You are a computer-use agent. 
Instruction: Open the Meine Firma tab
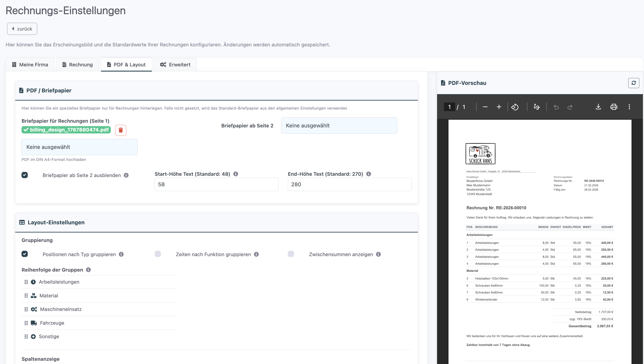pyautogui.click(x=30, y=65)
